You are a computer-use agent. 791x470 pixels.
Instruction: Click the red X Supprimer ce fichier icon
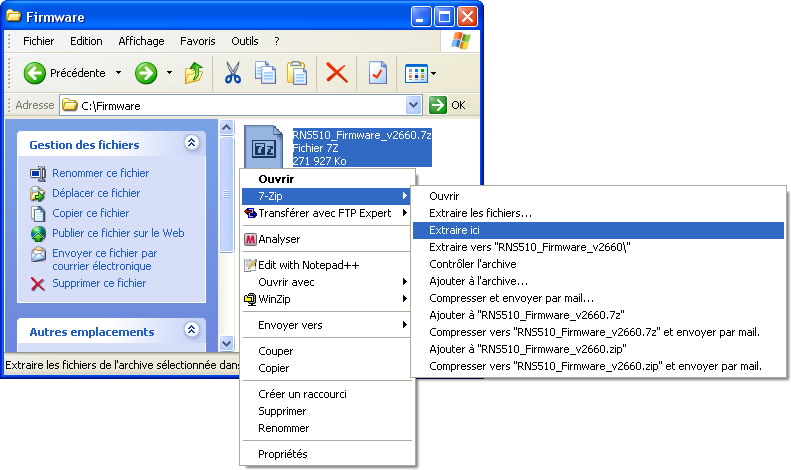tap(38, 284)
